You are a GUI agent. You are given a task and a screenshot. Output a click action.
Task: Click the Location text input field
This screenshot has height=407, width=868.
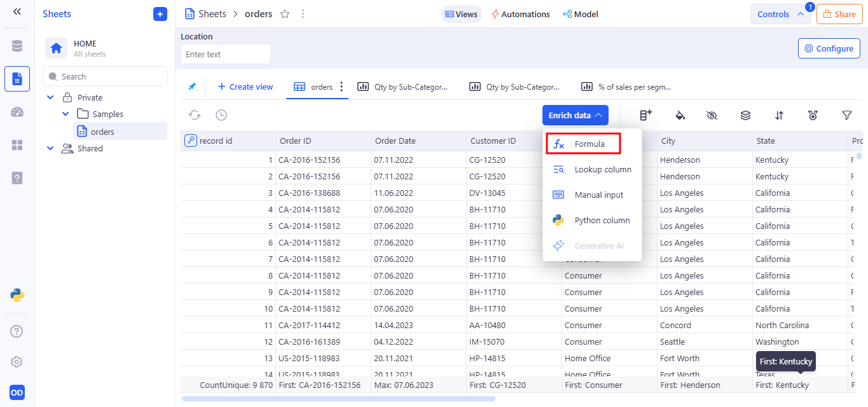[226, 54]
